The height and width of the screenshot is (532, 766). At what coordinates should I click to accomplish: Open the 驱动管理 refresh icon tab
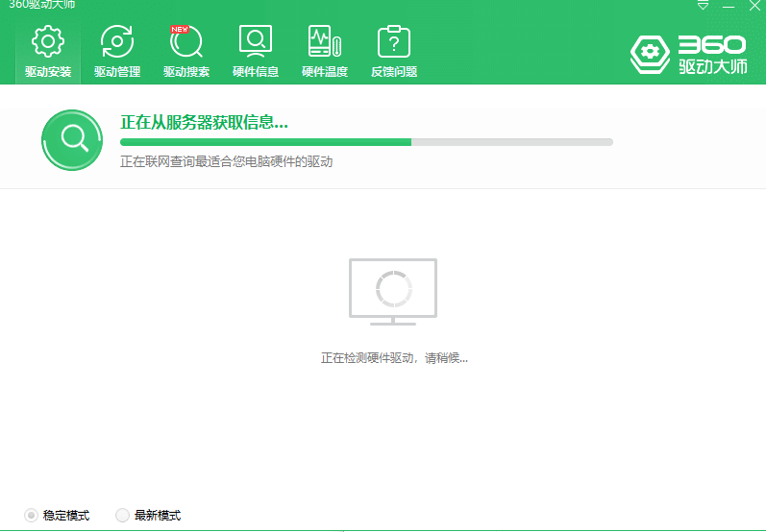pyautogui.click(x=117, y=52)
